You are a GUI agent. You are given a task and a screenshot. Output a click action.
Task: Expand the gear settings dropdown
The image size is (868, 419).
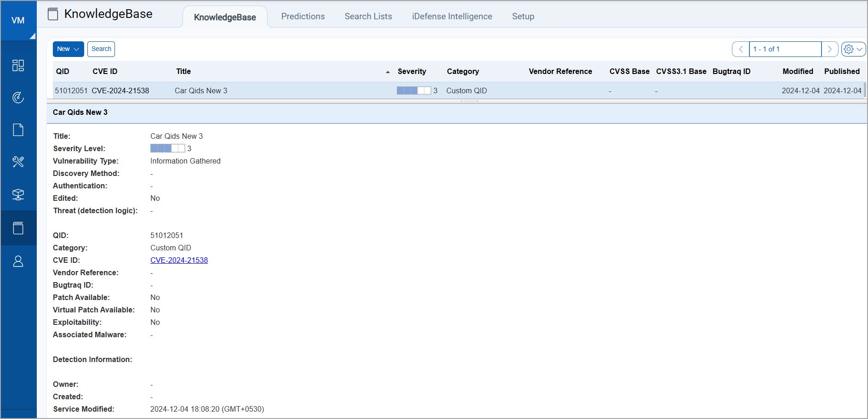click(x=853, y=49)
